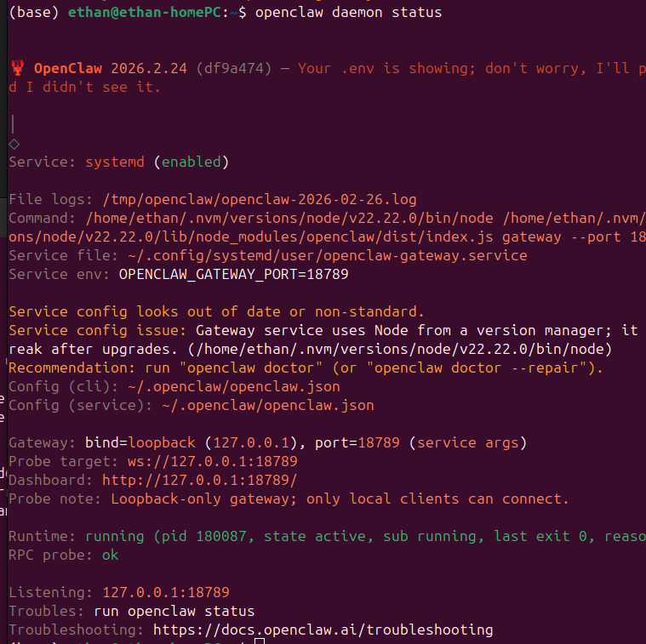Image resolution: width=646 pixels, height=644 pixels.
Task: Click the version text 2026.2.24
Action: coord(149,68)
